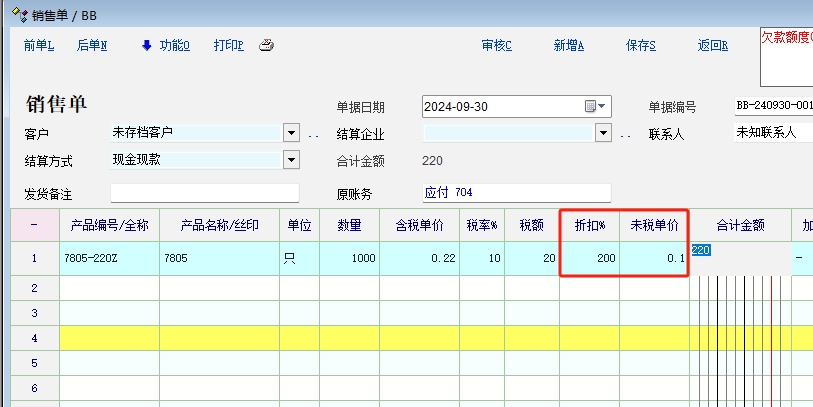Click the 发货备注 input field

click(204, 193)
